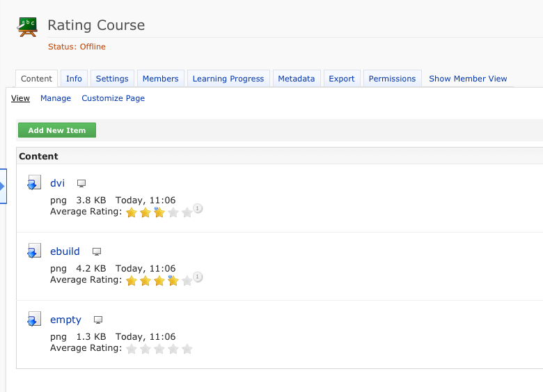Switch to the Learning Progress tab

point(228,79)
